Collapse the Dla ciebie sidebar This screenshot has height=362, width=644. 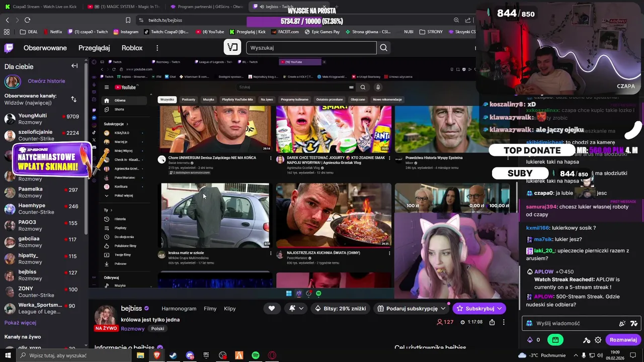[x=74, y=66]
